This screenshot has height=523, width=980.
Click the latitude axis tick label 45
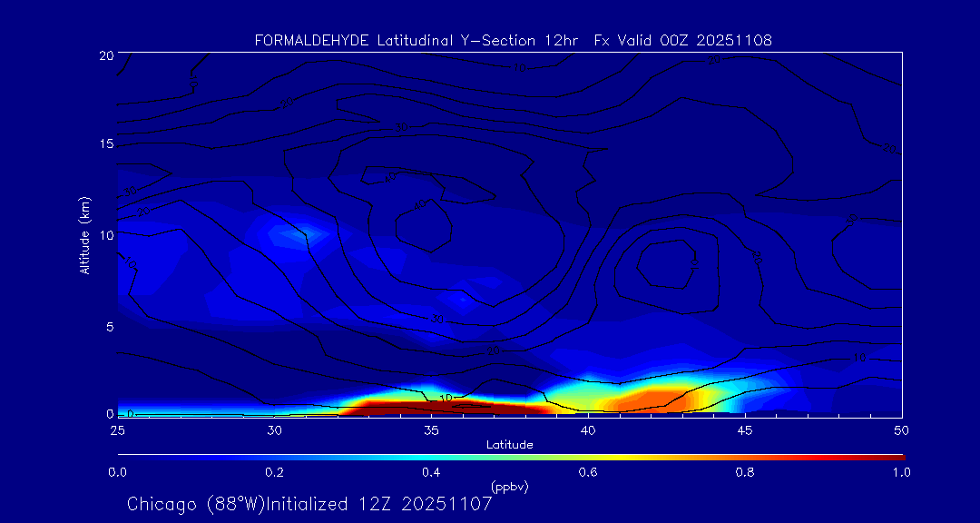(x=744, y=430)
